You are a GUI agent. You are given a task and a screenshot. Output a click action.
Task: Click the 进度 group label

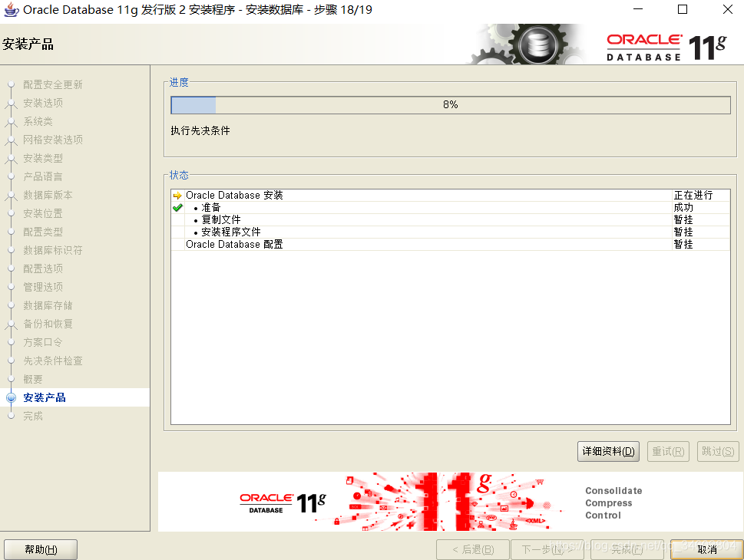(179, 83)
